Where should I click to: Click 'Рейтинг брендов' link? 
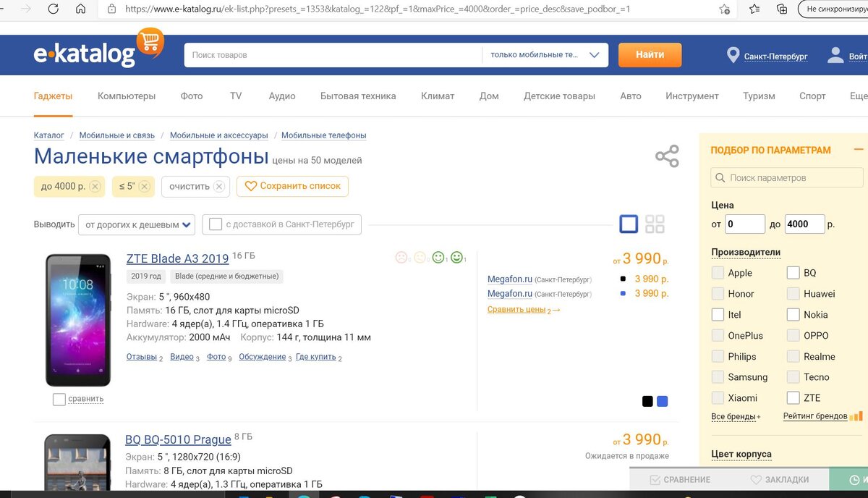[815, 416]
